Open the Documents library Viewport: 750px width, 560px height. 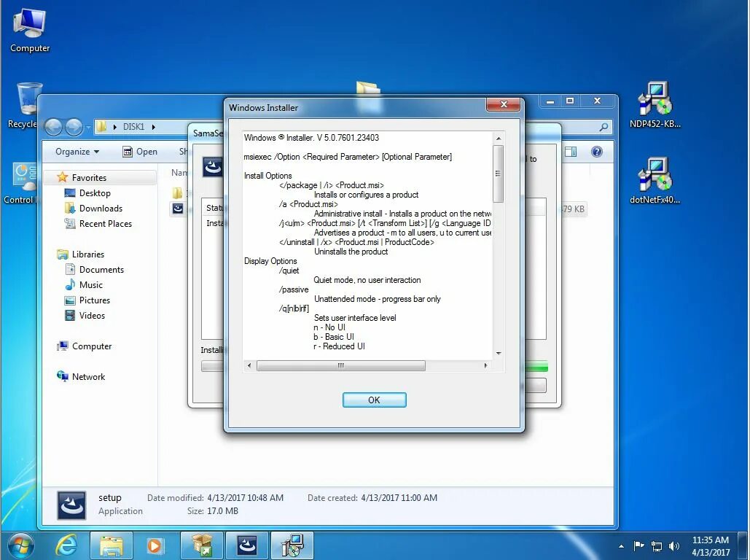pyautogui.click(x=94, y=270)
